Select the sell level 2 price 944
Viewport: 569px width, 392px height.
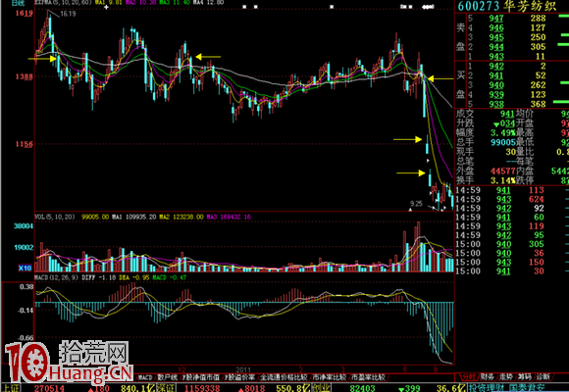tap(496, 47)
